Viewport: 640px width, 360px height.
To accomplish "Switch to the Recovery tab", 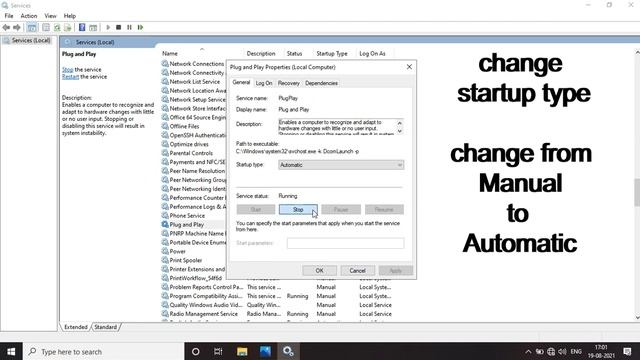I will [289, 83].
